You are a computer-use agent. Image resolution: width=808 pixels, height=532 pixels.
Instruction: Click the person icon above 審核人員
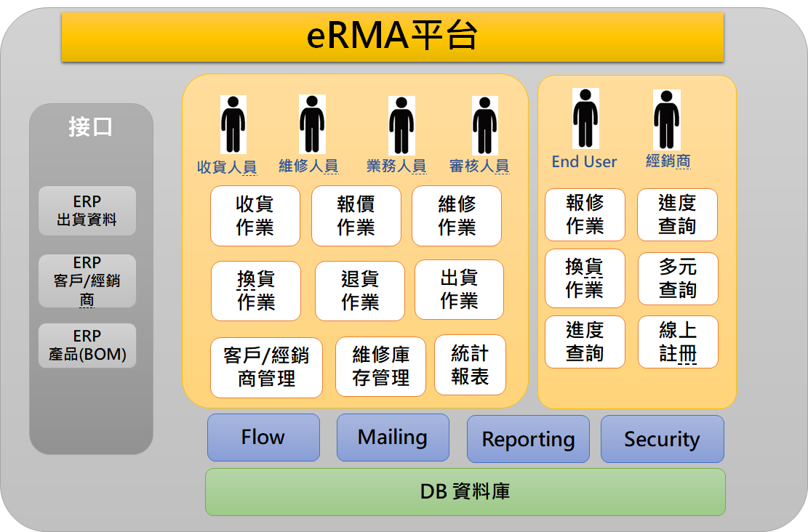[x=484, y=125]
